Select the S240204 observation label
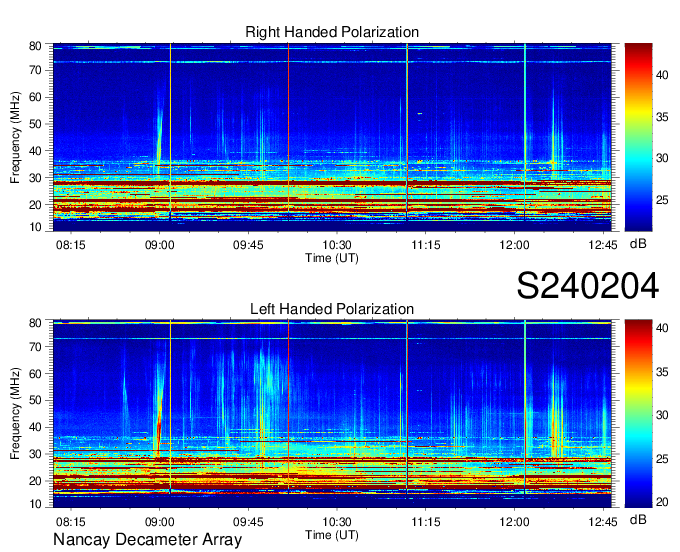The height and width of the screenshot is (552, 680). (x=588, y=286)
